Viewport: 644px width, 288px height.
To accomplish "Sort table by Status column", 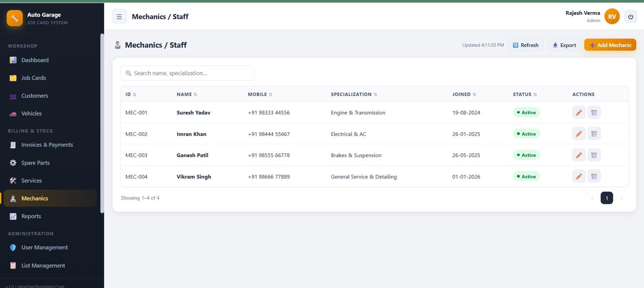I will click(x=525, y=95).
